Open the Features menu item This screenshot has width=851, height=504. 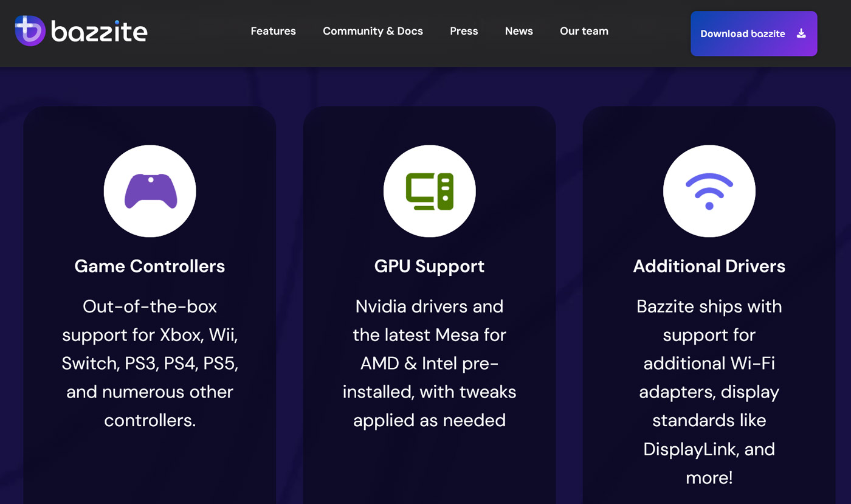[x=273, y=31]
